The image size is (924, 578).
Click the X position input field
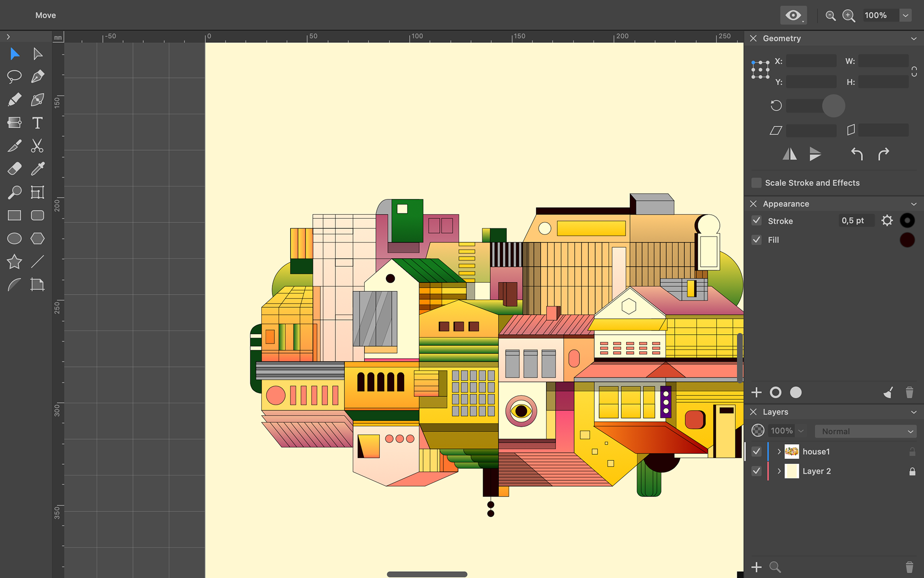coord(811,61)
